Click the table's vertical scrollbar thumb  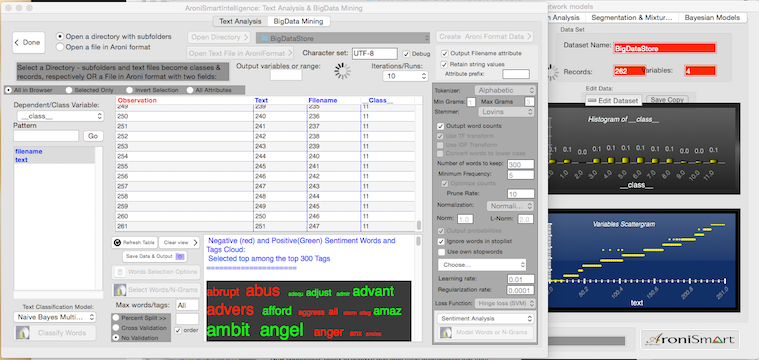[x=419, y=226]
